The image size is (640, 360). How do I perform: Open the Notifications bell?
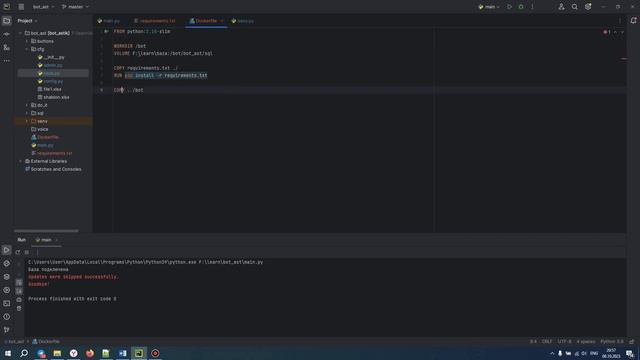coord(633,20)
